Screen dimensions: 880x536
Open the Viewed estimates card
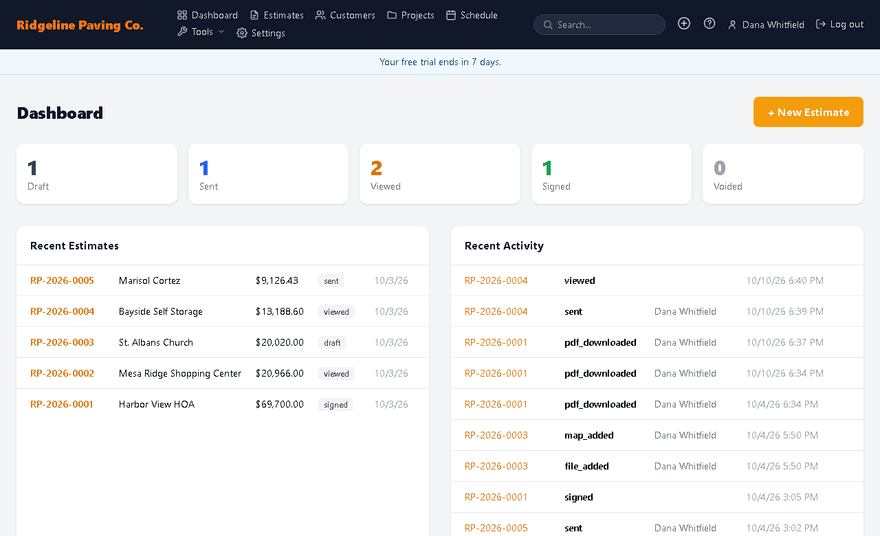pos(440,174)
